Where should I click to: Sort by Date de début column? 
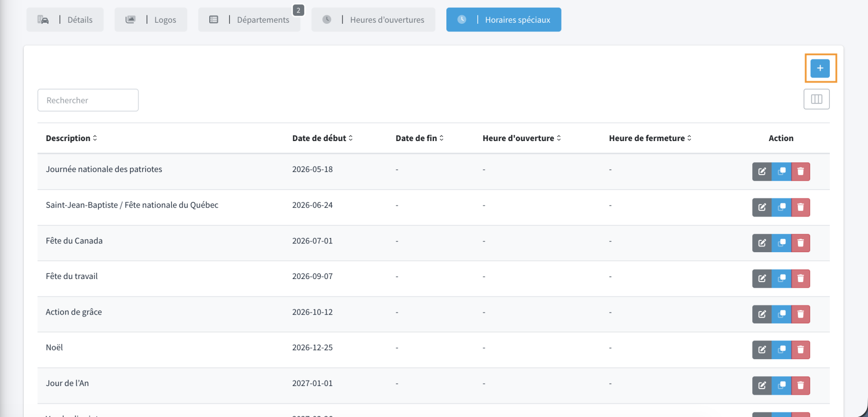coord(322,138)
